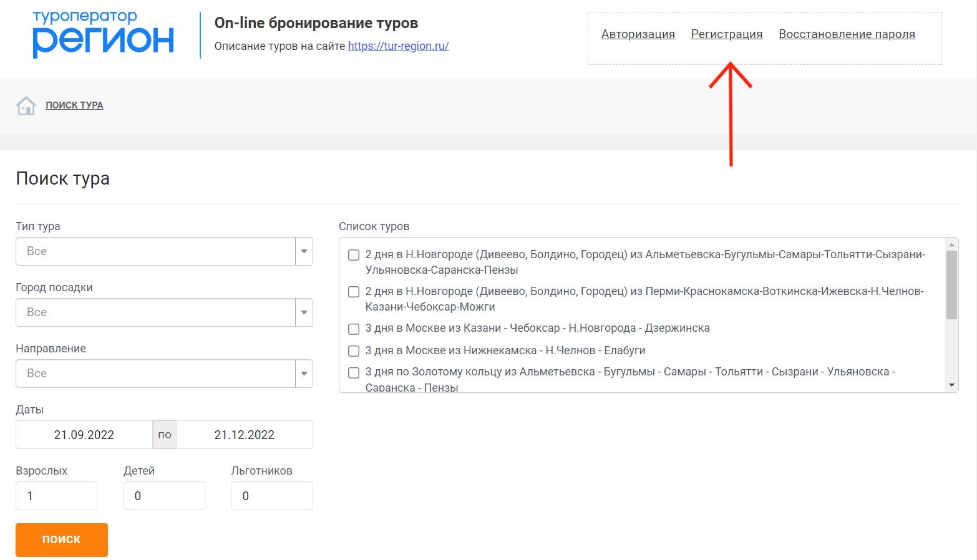The height and width of the screenshot is (560, 977).
Task: Check the 3 дня по Золотому кольцу tour
Action: pos(354,373)
